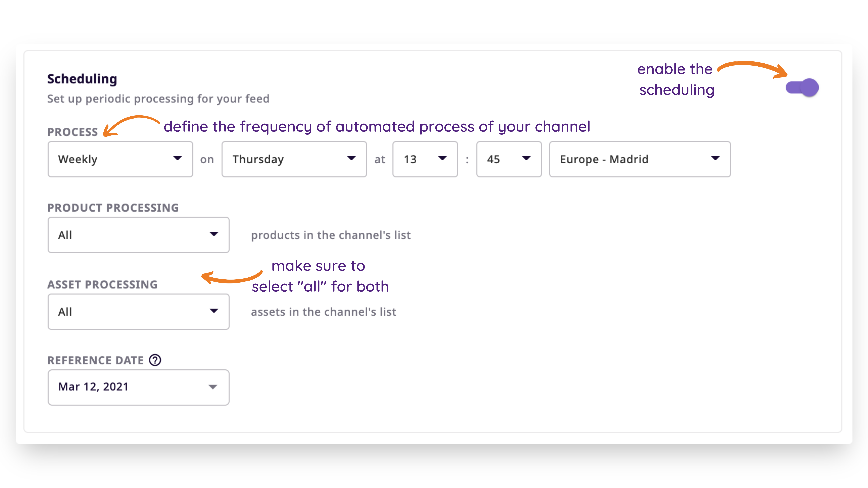Click the REFERENCE DATE label
Viewport: 868px width, 488px height.
(x=96, y=360)
